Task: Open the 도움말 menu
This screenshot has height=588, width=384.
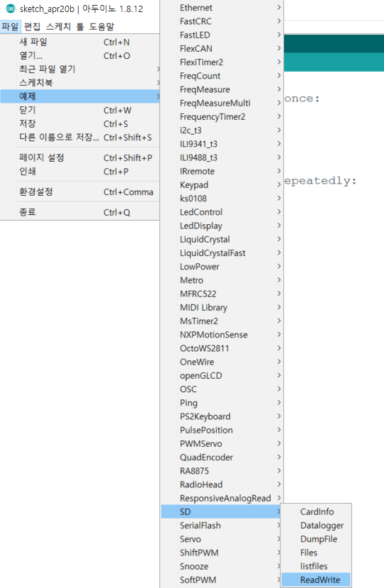Action: tap(101, 27)
